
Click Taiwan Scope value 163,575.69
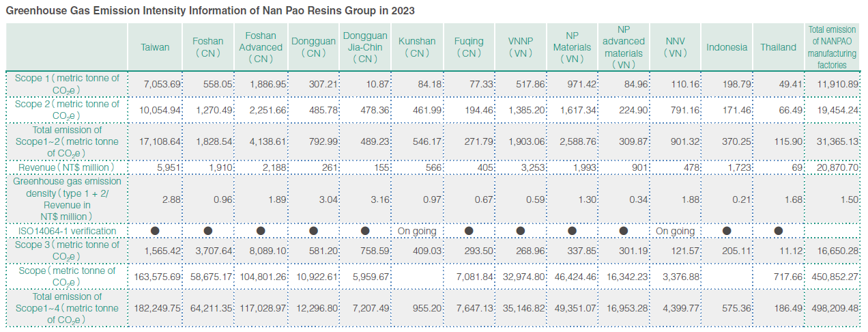point(158,277)
